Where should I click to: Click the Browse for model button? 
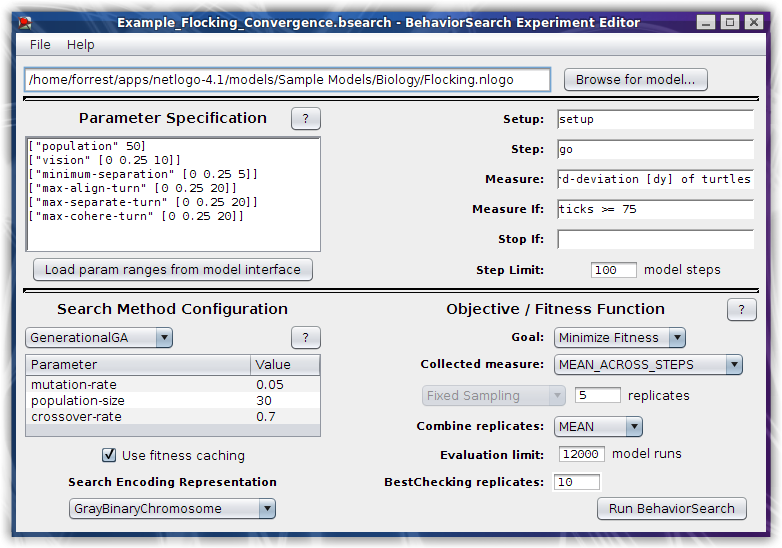(636, 80)
